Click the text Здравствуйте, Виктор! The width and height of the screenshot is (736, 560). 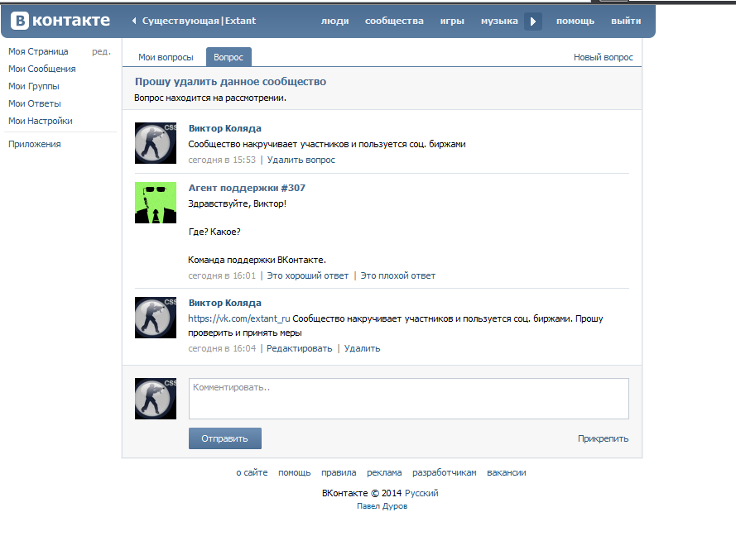coord(237,203)
